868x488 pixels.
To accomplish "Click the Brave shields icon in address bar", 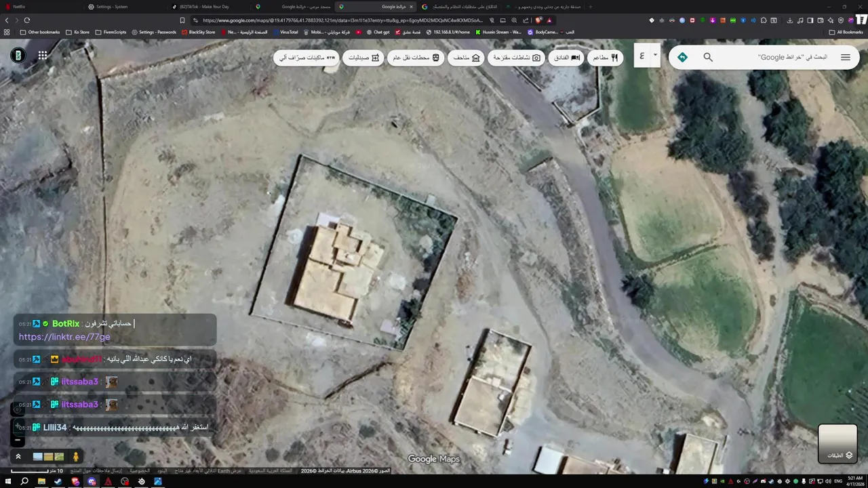I will pyautogui.click(x=539, y=20).
